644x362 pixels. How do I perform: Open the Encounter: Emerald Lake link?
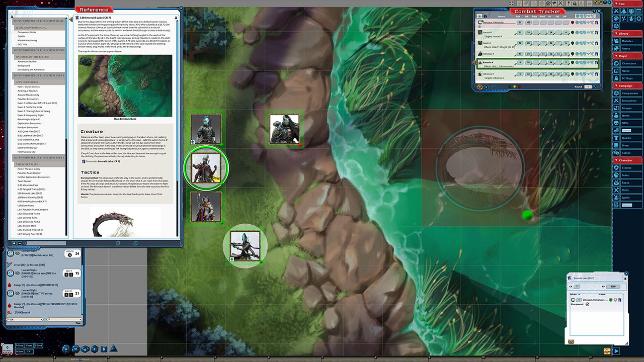(x=102, y=161)
